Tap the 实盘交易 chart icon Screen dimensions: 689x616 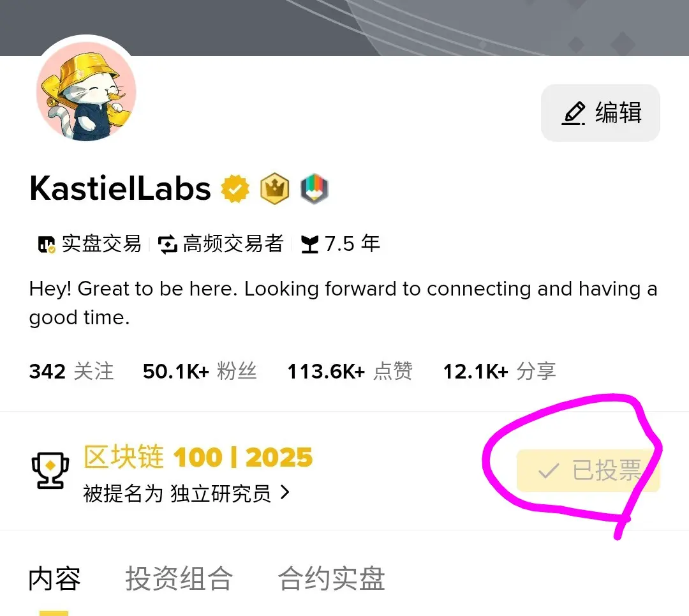click(47, 244)
